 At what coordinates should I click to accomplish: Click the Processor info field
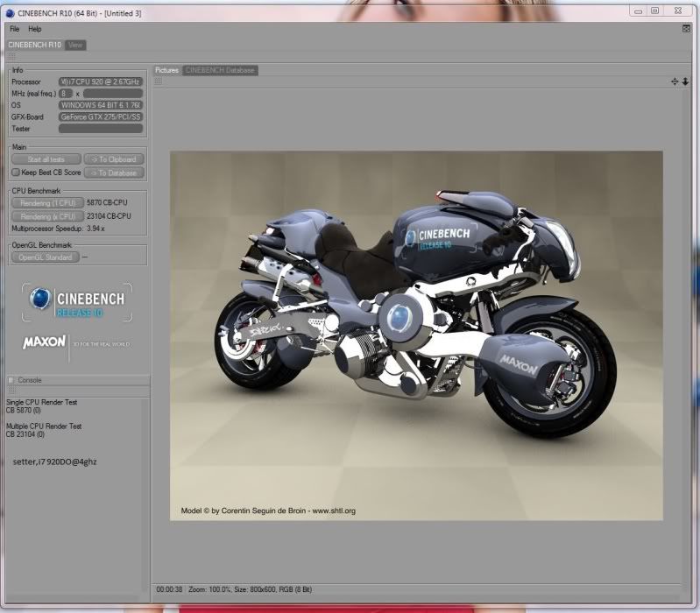(x=101, y=81)
